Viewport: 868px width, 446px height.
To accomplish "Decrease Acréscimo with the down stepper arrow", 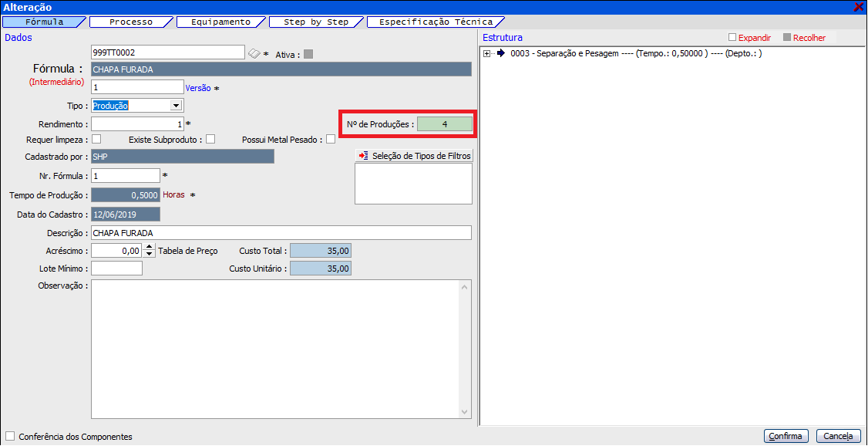I will (150, 254).
